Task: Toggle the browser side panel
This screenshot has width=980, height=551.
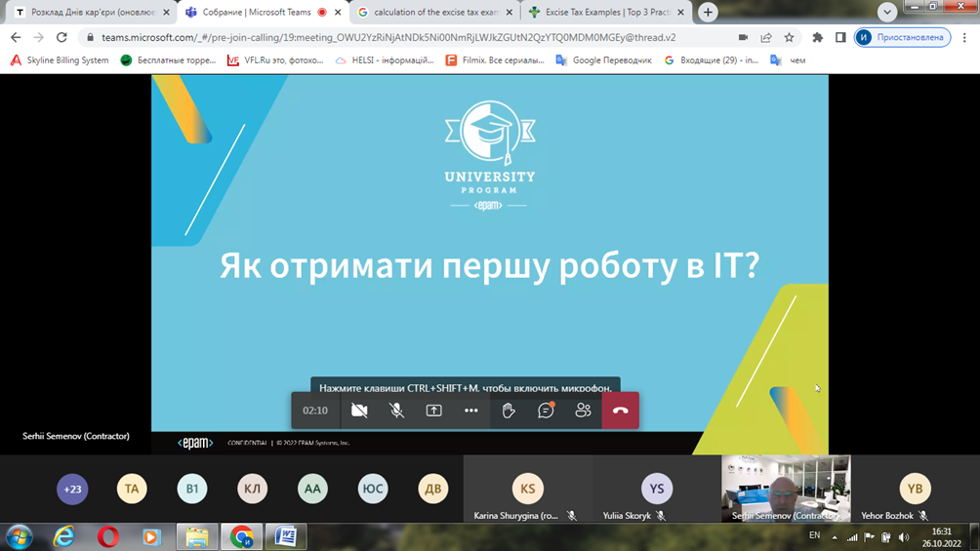Action: (x=840, y=37)
